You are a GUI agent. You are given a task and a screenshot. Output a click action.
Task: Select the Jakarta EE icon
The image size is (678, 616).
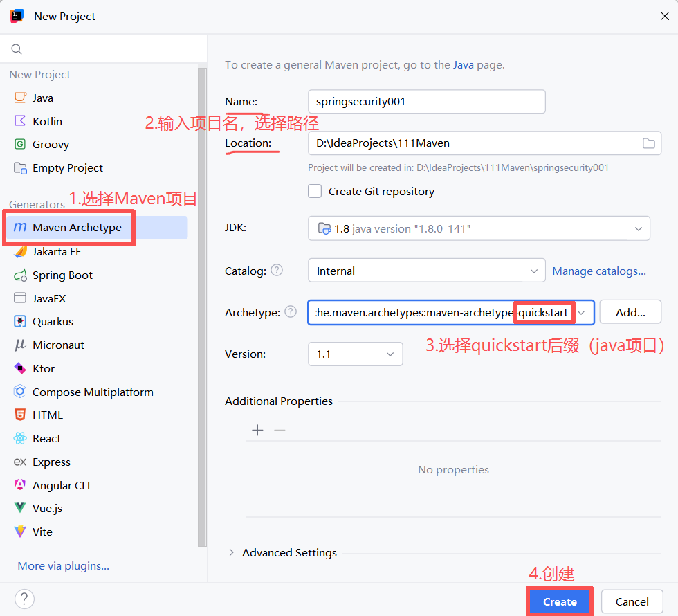(20, 251)
